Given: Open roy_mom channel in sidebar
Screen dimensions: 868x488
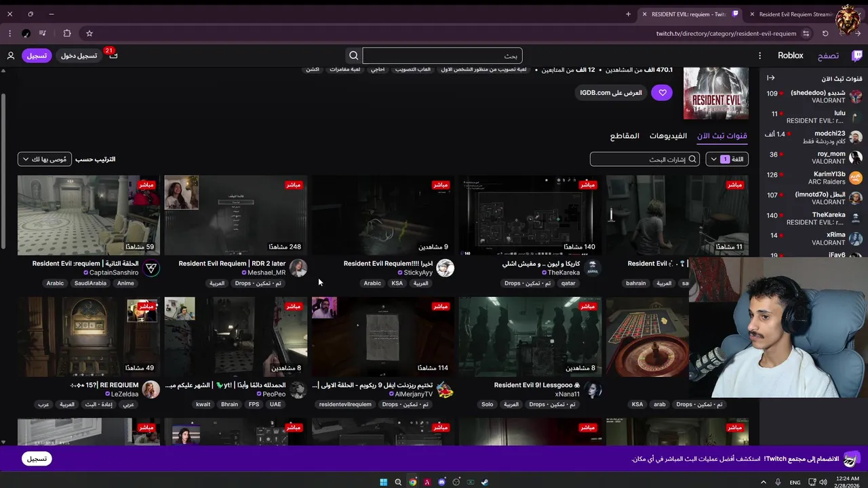Looking at the screenshot, I should pos(814,157).
